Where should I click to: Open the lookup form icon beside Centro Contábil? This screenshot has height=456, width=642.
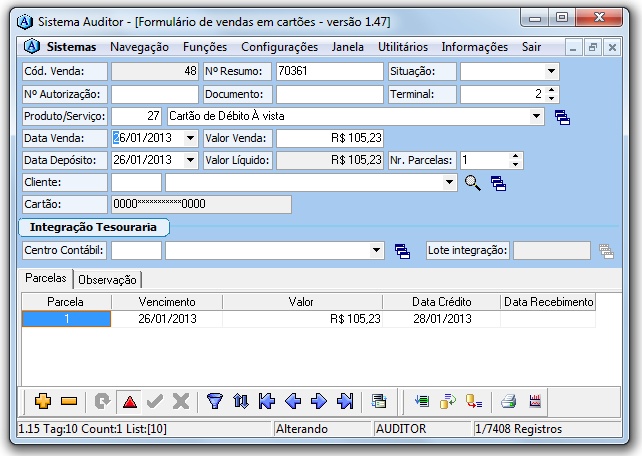pyautogui.click(x=402, y=251)
